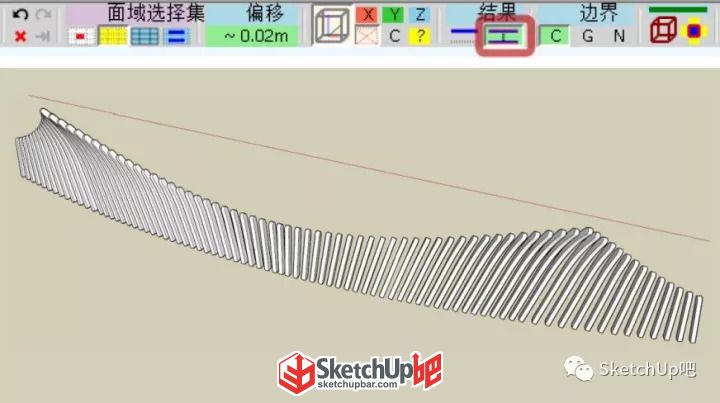
Task: Toggle the N border option
Action: pos(619,36)
